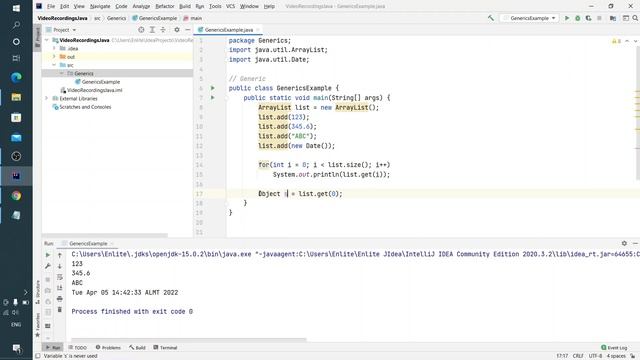640x360 pixels.
Task: Open the Project view selector dropdown
Action: pyautogui.click(x=61, y=30)
